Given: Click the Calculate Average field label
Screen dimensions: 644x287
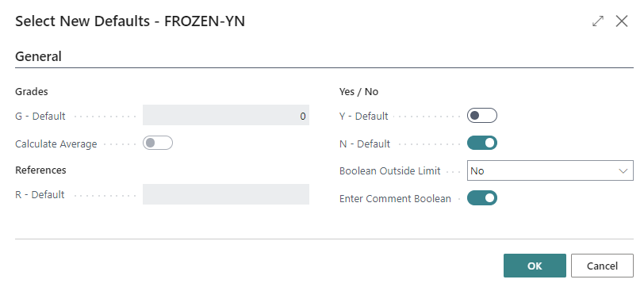Looking at the screenshot, I should coord(56,144).
